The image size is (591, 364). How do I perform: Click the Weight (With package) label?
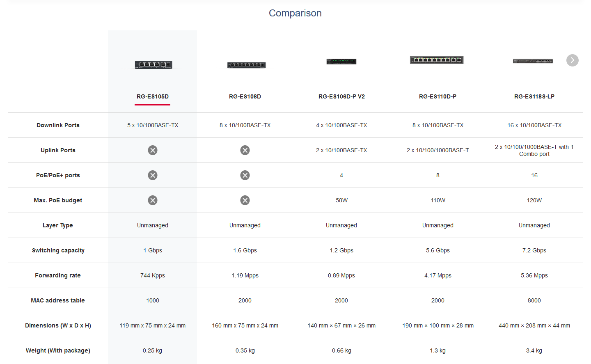pos(58,350)
